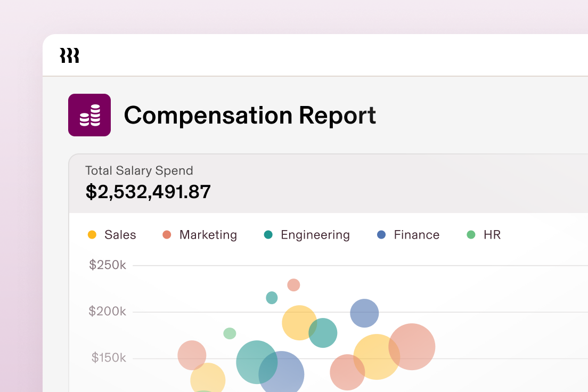Click the yellow Sales legend dot
Image resolution: width=588 pixels, height=392 pixels.
92,234
